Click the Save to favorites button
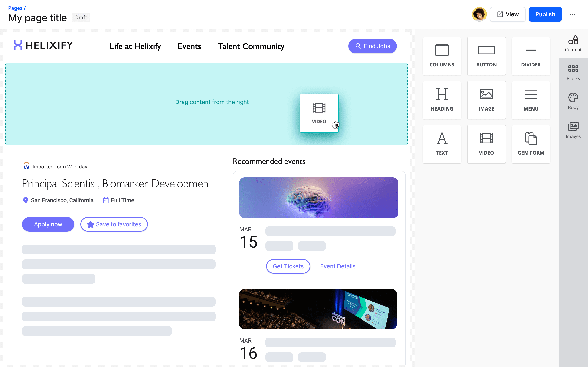Screen dimensions: 588x367 pos(114,224)
